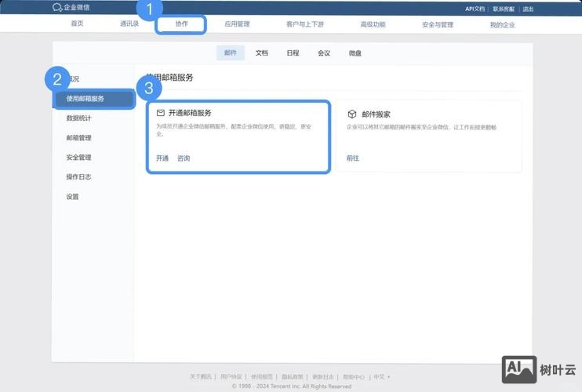Image resolution: width=582 pixels, height=392 pixels.
Task: Open the 联系客服 link
Action: coord(504,9)
